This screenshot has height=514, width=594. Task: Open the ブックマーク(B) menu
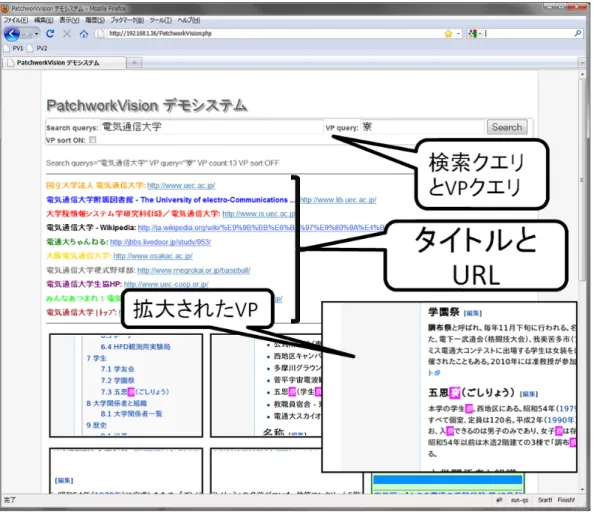pos(127,20)
